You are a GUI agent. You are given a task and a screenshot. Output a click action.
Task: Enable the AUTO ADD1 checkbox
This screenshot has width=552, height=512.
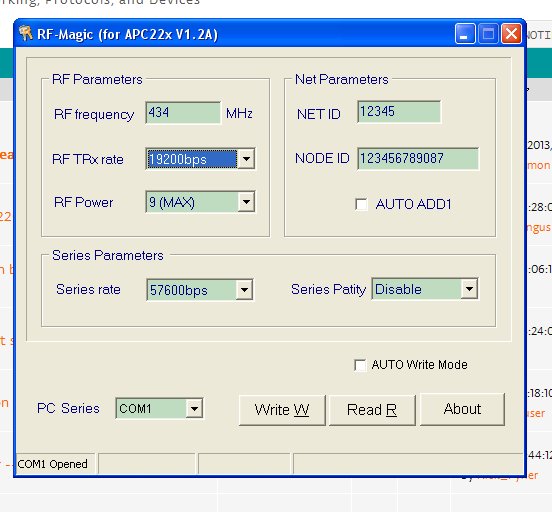pyautogui.click(x=361, y=204)
